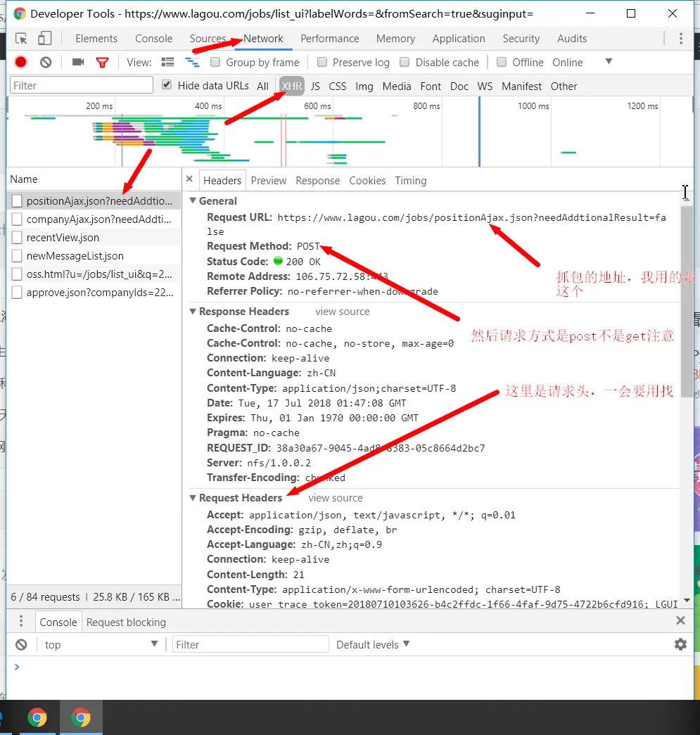Image resolution: width=700 pixels, height=735 pixels.
Task: Collapse the Request Headers section
Action: [x=193, y=497]
